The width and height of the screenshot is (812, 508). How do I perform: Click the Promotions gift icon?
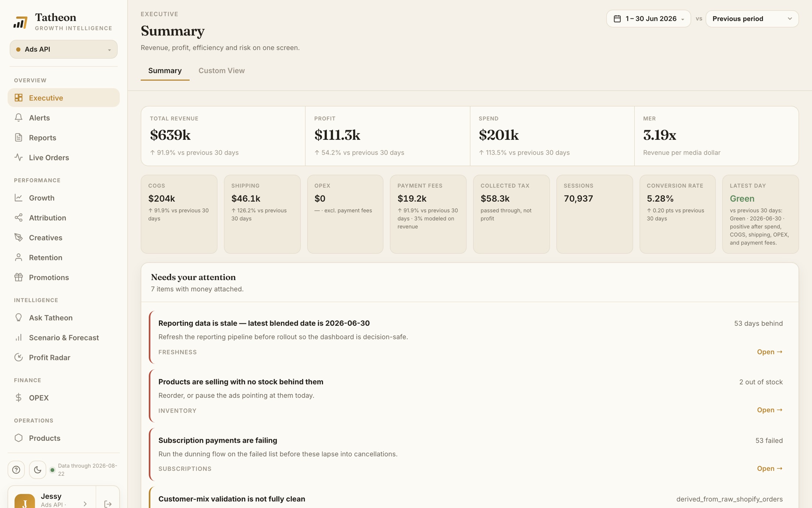coord(18,277)
